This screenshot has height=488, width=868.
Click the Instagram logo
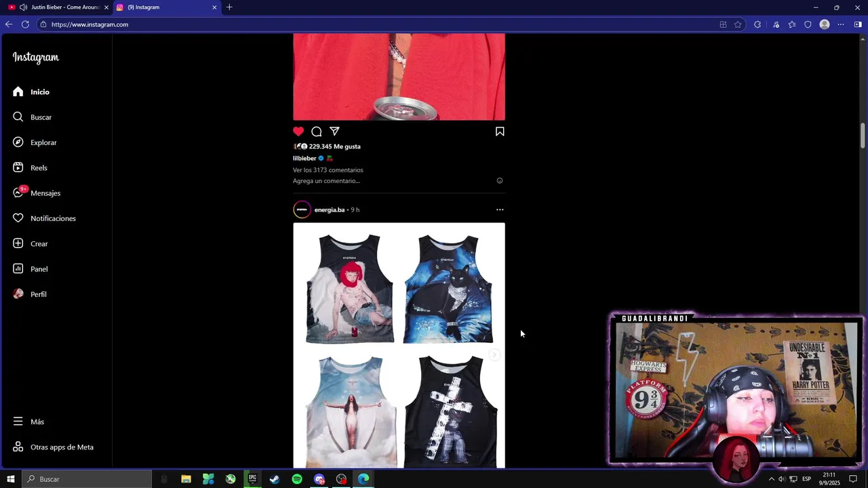pos(36,58)
